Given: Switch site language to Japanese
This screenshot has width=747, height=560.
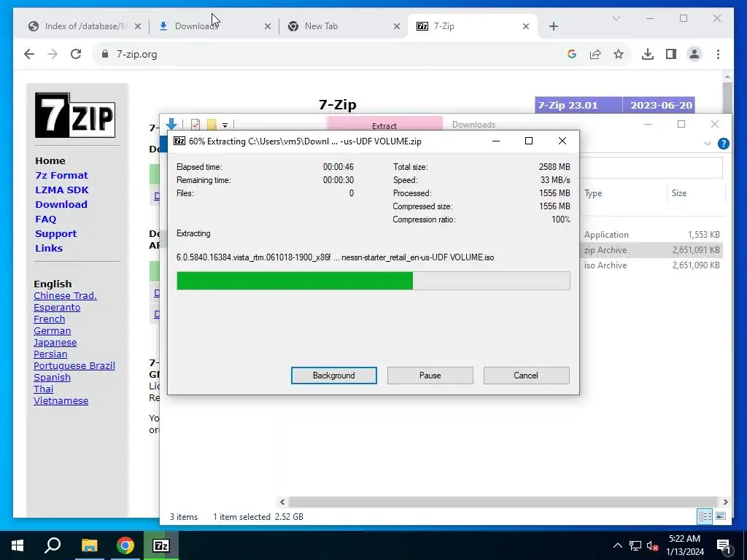Looking at the screenshot, I should [x=55, y=343].
